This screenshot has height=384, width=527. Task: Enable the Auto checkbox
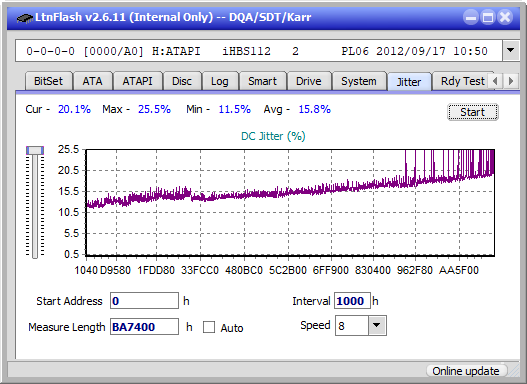pyautogui.click(x=209, y=327)
